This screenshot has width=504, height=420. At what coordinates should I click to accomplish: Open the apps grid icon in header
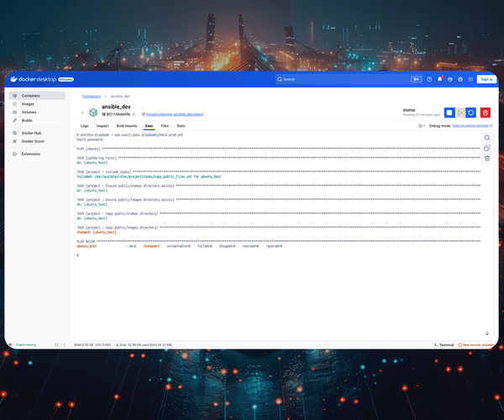pyautogui.click(x=470, y=79)
